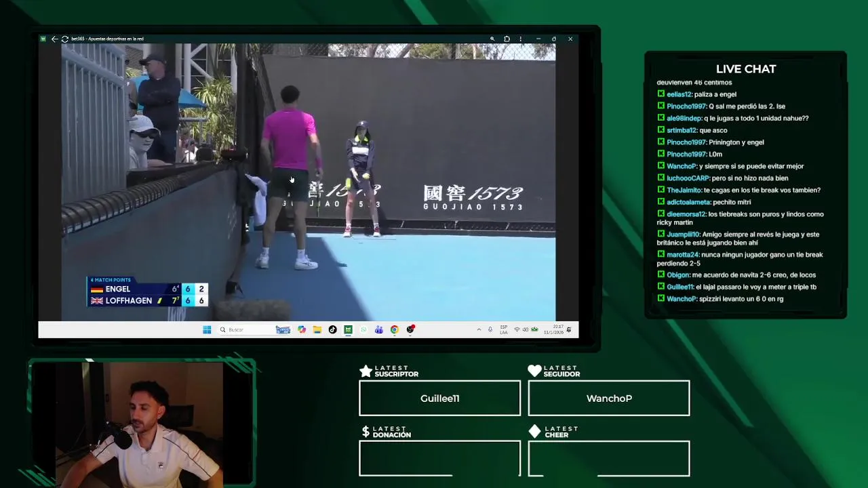The image size is (868, 488).
Task: Open the notification bell in the tray
Action: point(569,329)
